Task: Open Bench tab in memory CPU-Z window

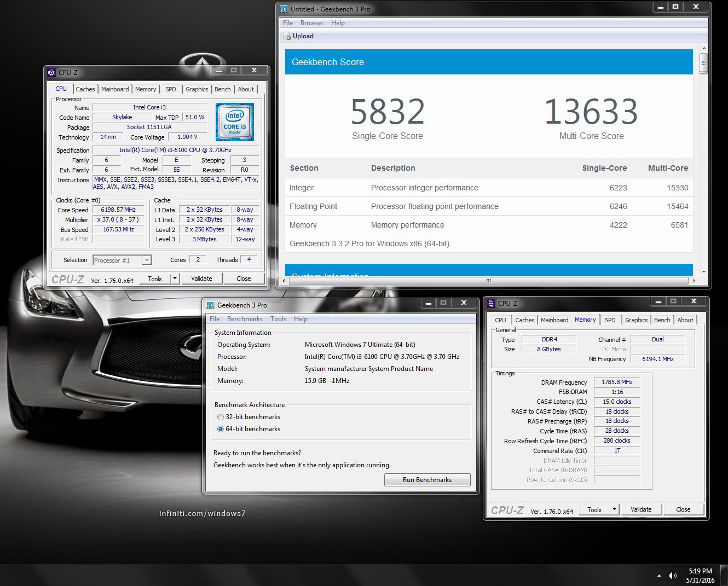Action: (662, 320)
